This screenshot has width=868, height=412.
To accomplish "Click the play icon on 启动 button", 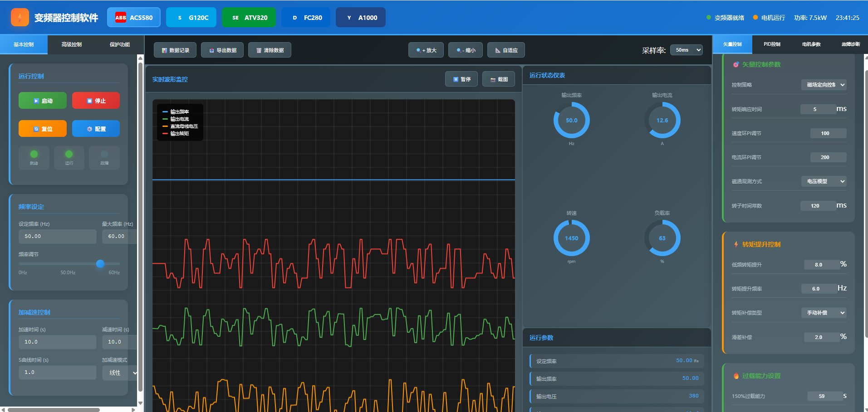I will pyautogui.click(x=36, y=101).
